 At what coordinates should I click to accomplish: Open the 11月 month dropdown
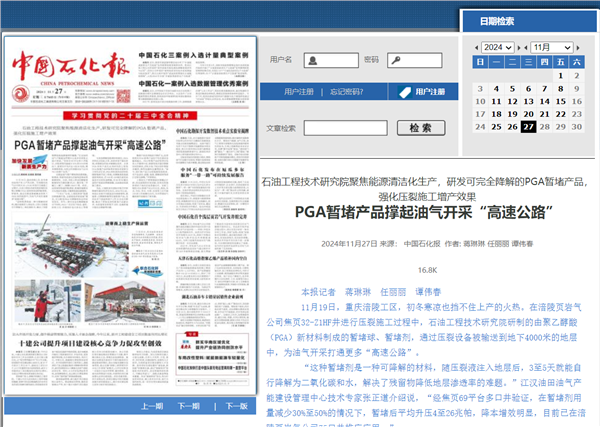point(552,47)
